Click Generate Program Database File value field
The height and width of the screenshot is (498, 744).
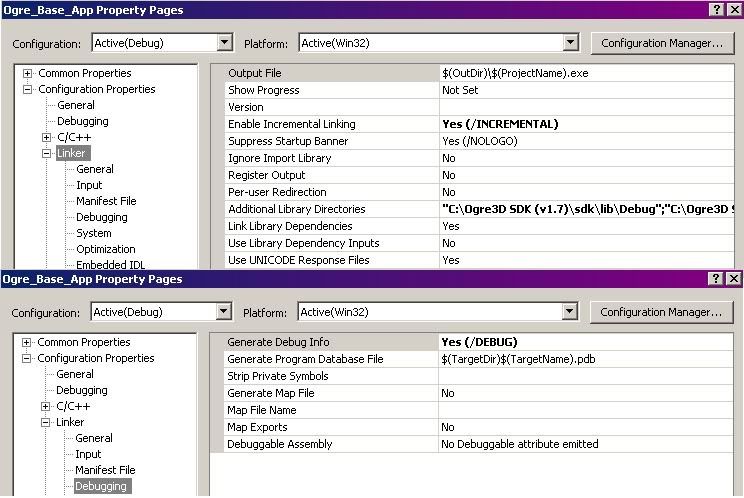click(x=586, y=359)
